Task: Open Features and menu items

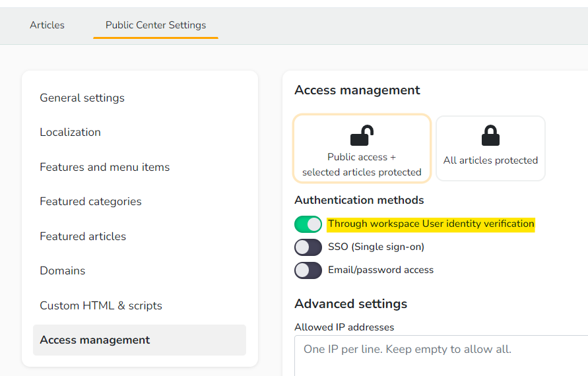Action: coord(105,167)
